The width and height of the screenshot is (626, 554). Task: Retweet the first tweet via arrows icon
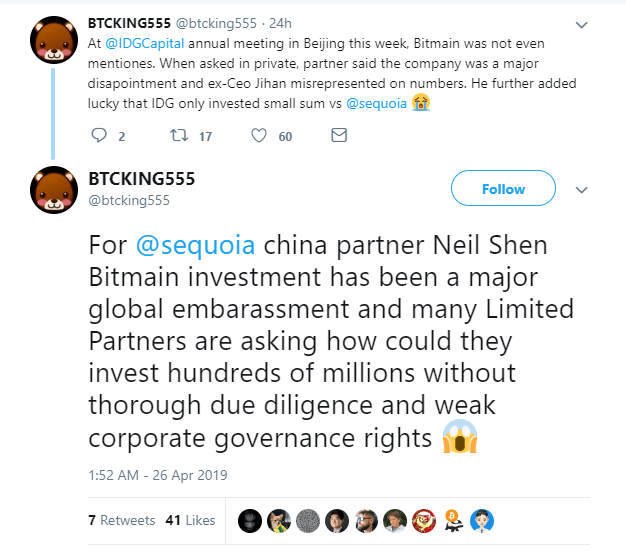179,135
